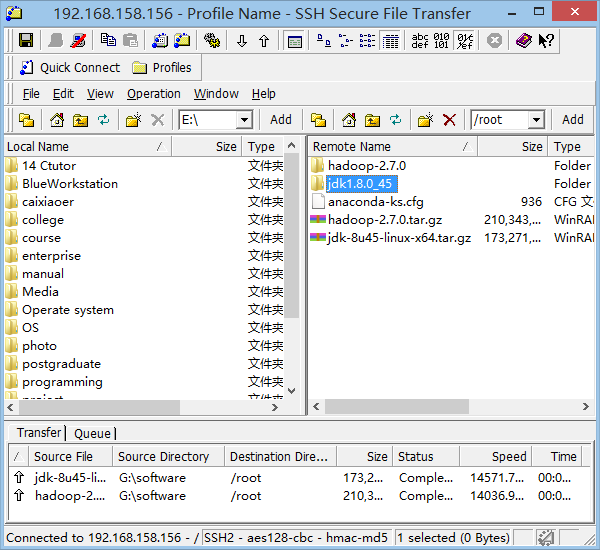Open Help with the book icon
The height and width of the screenshot is (550, 600).
click(524, 41)
